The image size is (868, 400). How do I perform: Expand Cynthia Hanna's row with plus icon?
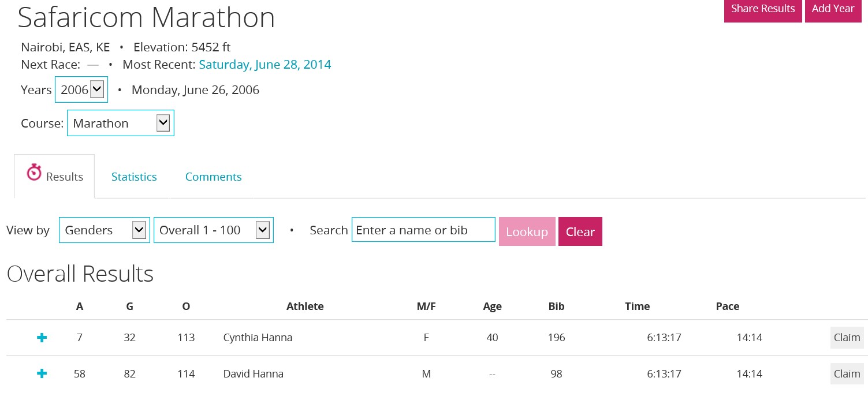[42, 338]
